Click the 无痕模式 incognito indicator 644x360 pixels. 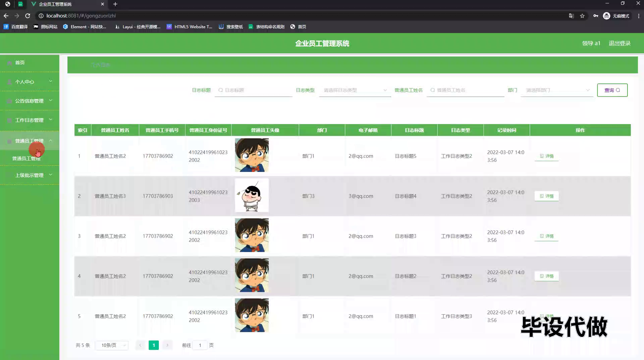click(x=616, y=16)
